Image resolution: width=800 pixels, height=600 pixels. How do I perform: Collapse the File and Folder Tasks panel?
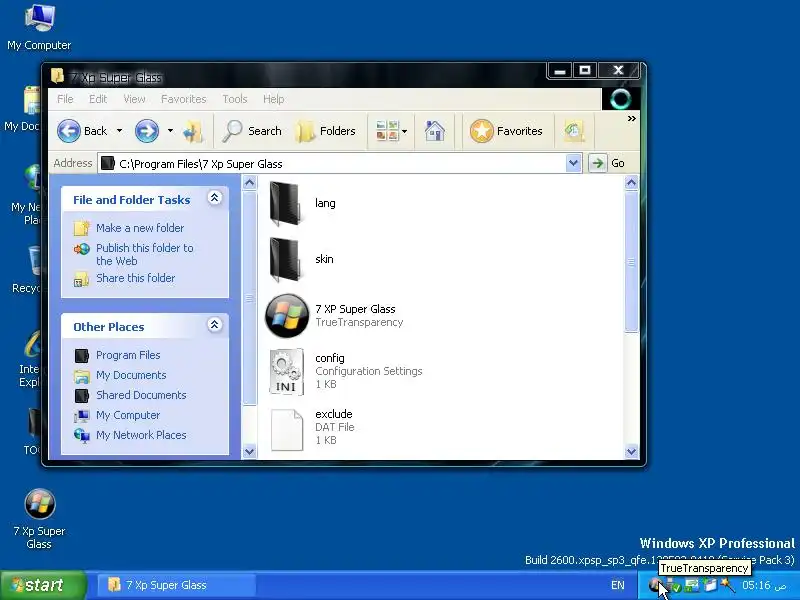[x=215, y=198]
